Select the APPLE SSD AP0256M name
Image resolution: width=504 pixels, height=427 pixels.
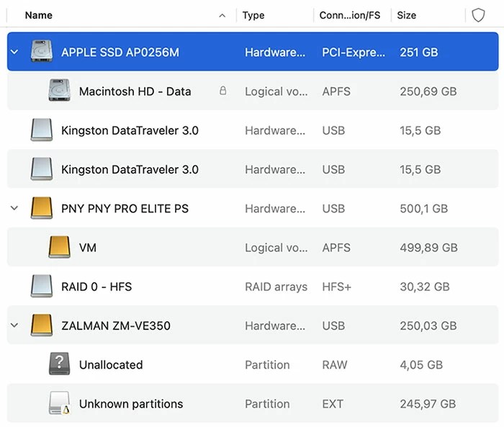(120, 52)
